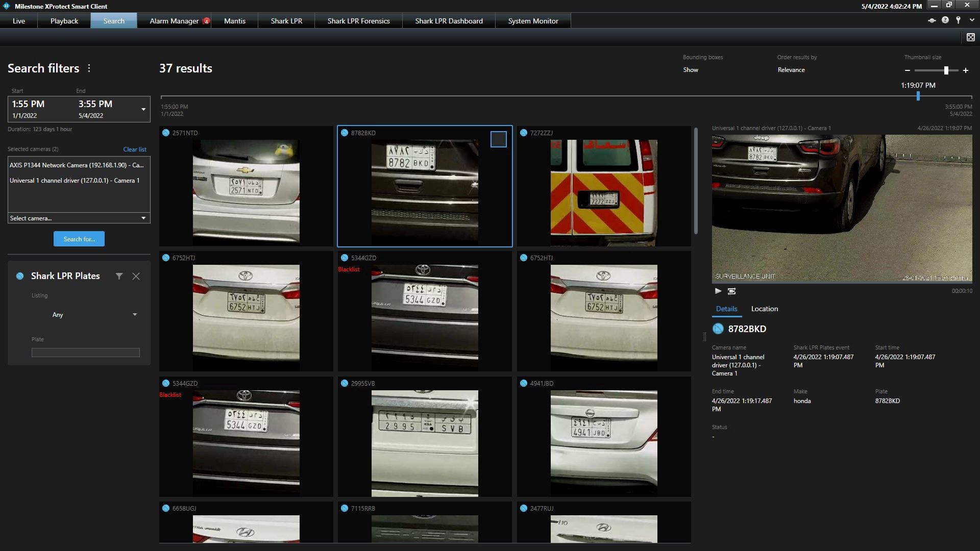Click the Shark LPR icon on 7115RRB

[345, 508]
